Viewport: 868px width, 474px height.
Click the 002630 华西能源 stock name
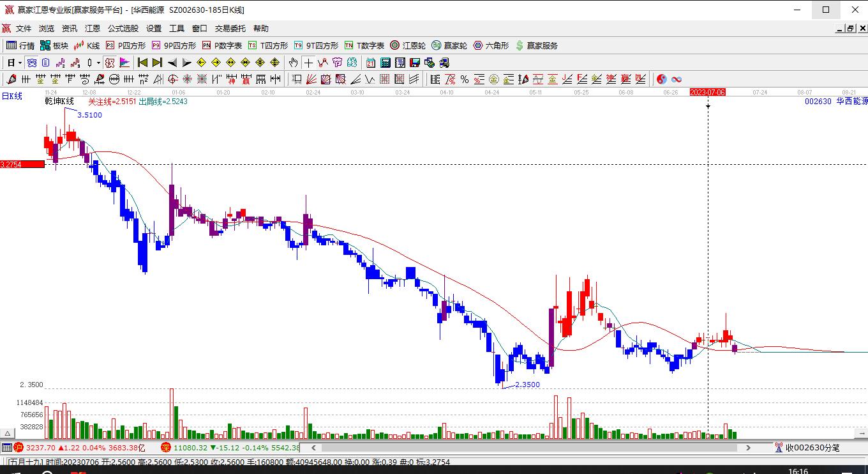(x=836, y=101)
